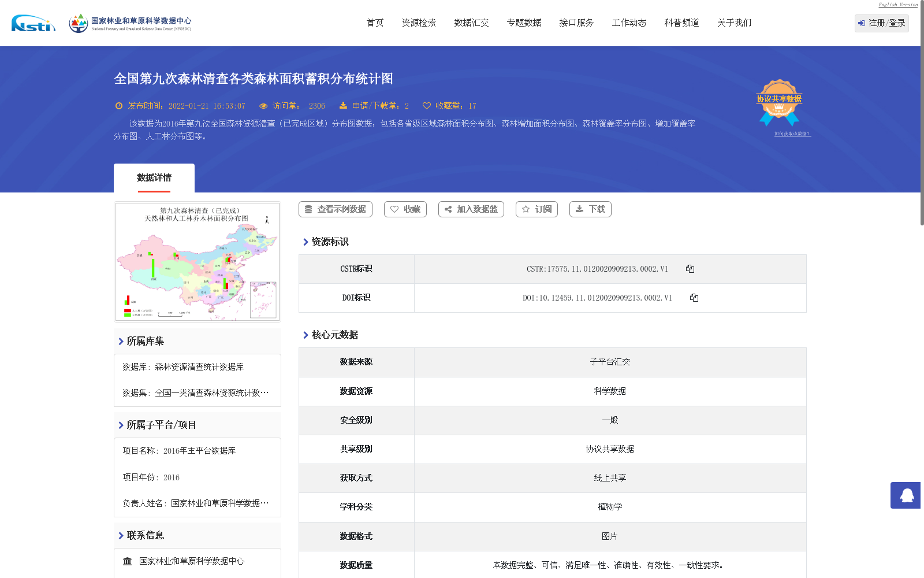Select the 数据详情 tab

click(x=154, y=178)
